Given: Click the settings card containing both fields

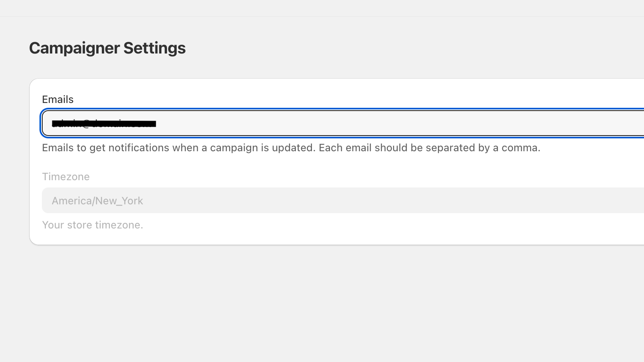Looking at the screenshot, I should point(322,161).
